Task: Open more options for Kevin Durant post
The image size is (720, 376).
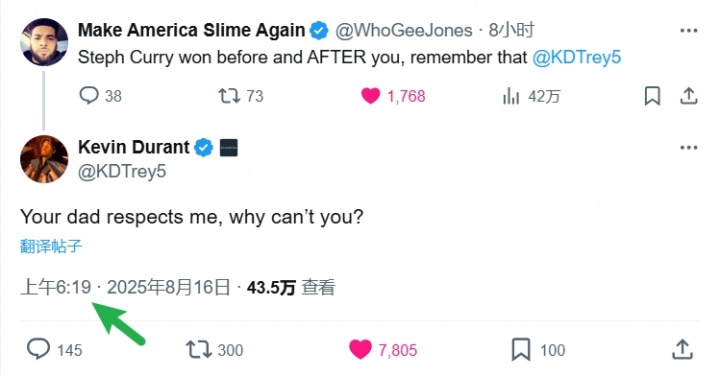Action: point(688,148)
